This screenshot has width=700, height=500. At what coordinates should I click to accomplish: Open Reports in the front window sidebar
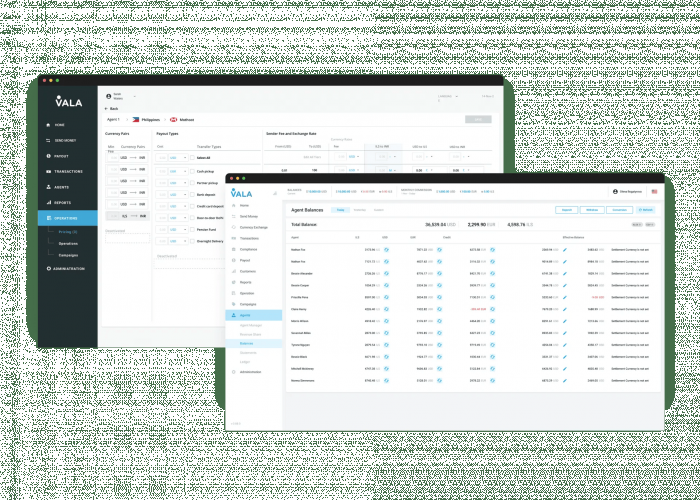point(242,282)
